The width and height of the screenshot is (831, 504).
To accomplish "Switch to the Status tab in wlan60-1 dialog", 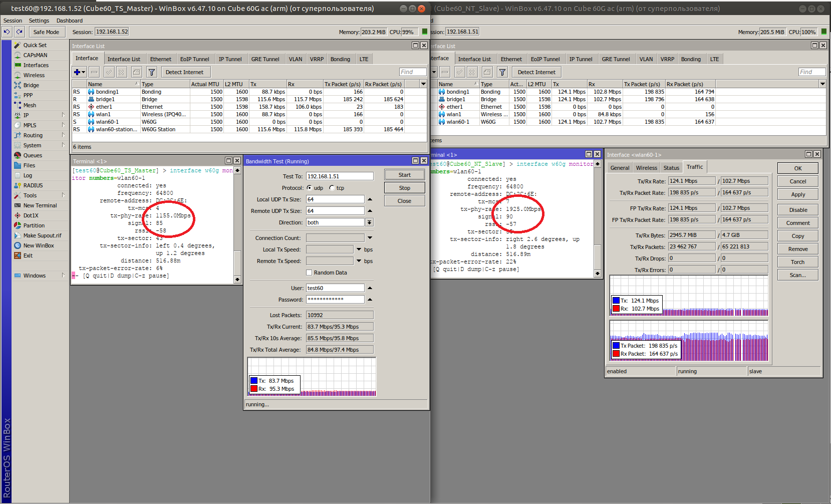I will click(671, 168).
